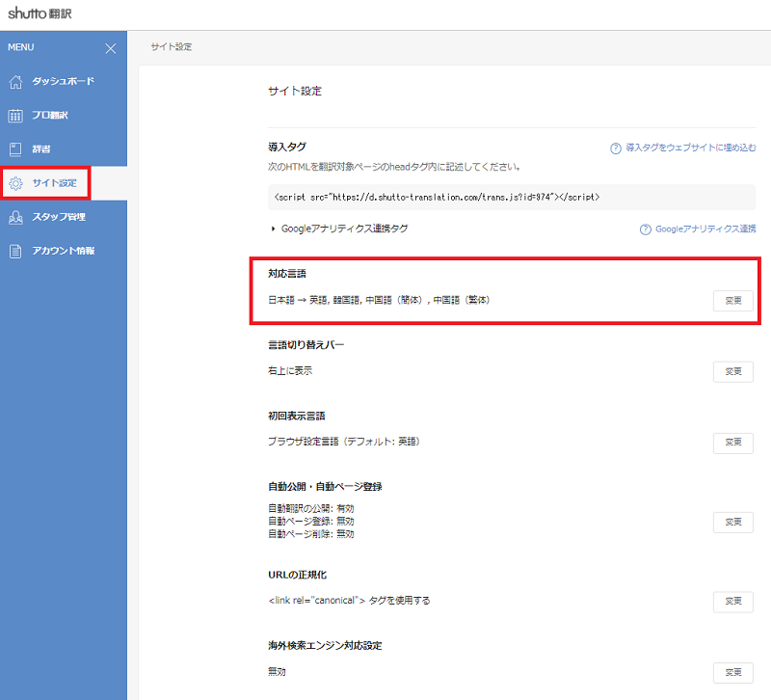
Task: Click the スタッフ管理 people icon
Action: [x=15, y=217]
